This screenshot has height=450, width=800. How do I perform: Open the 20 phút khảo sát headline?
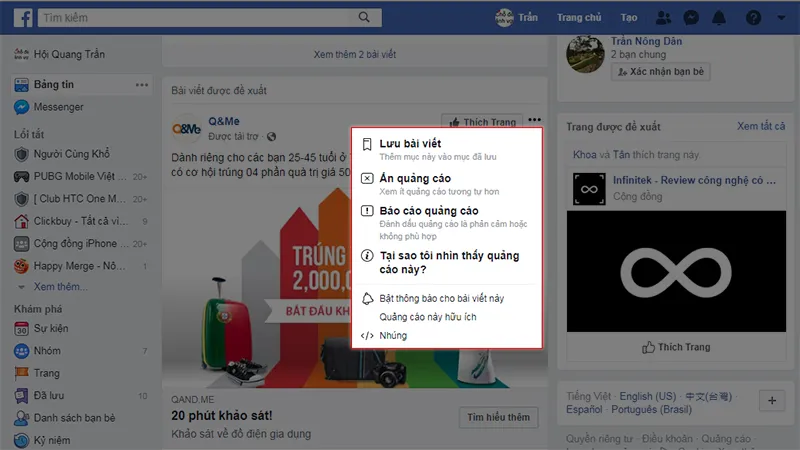[x=221, y=416]
